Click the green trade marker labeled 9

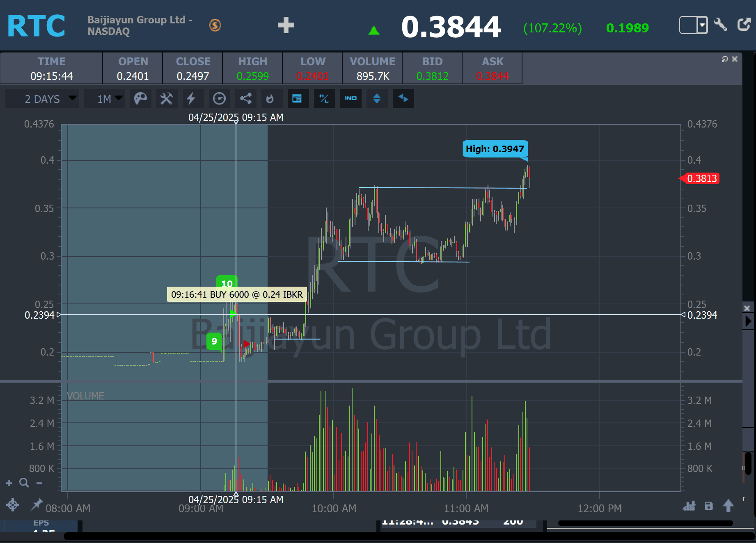[214, 341]
